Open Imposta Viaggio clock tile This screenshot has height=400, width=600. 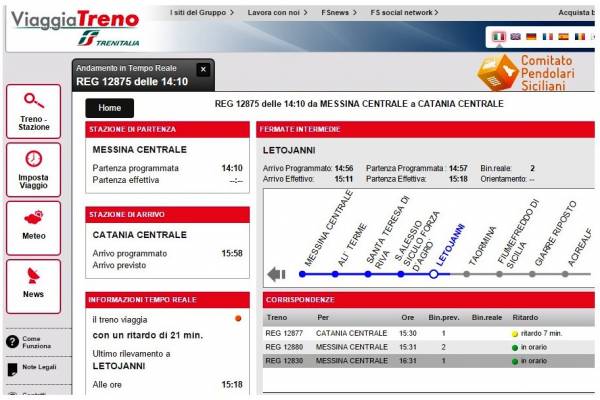click(x=34, y=170)
